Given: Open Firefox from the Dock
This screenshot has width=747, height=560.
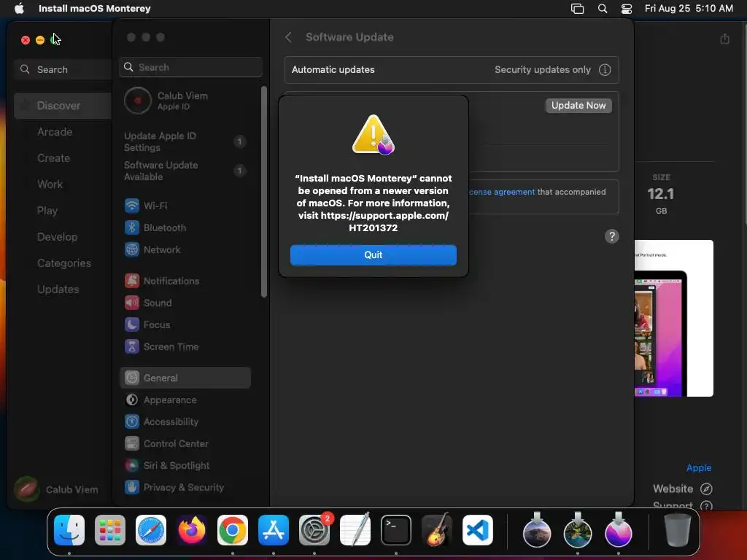Looking at the screenshot, I should tap(192, 530).
